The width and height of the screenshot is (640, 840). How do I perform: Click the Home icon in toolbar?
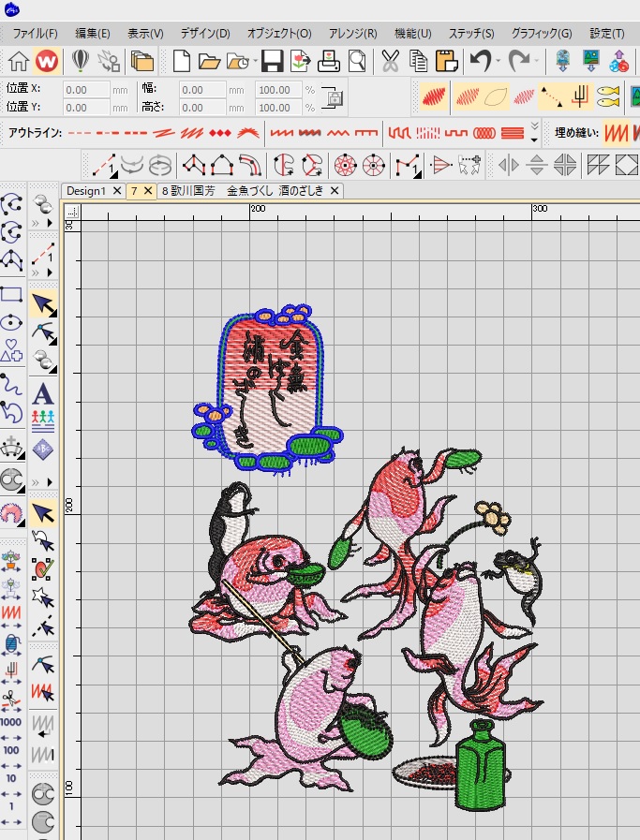[19, 61]
